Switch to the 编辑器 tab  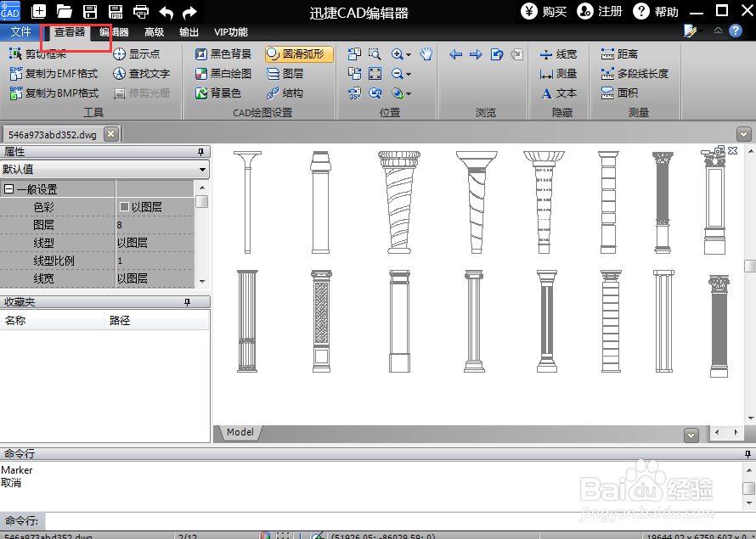(x=115, y=32)
